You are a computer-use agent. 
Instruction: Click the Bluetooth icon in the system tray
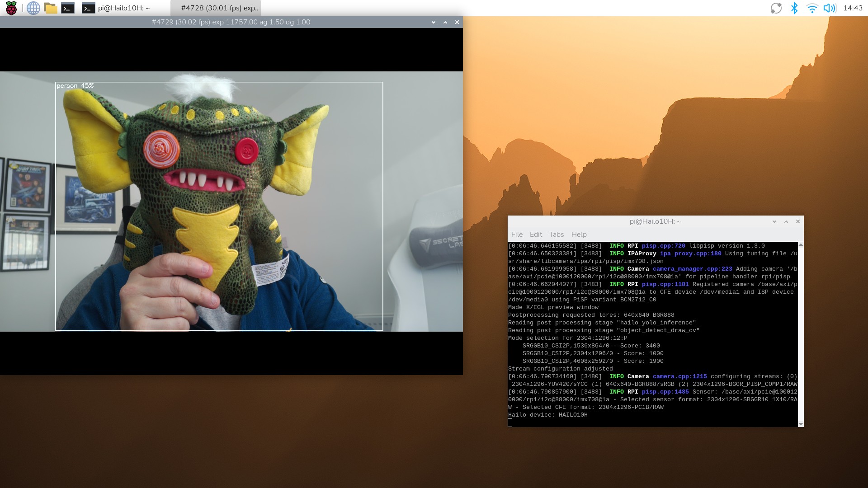point(794,8)
